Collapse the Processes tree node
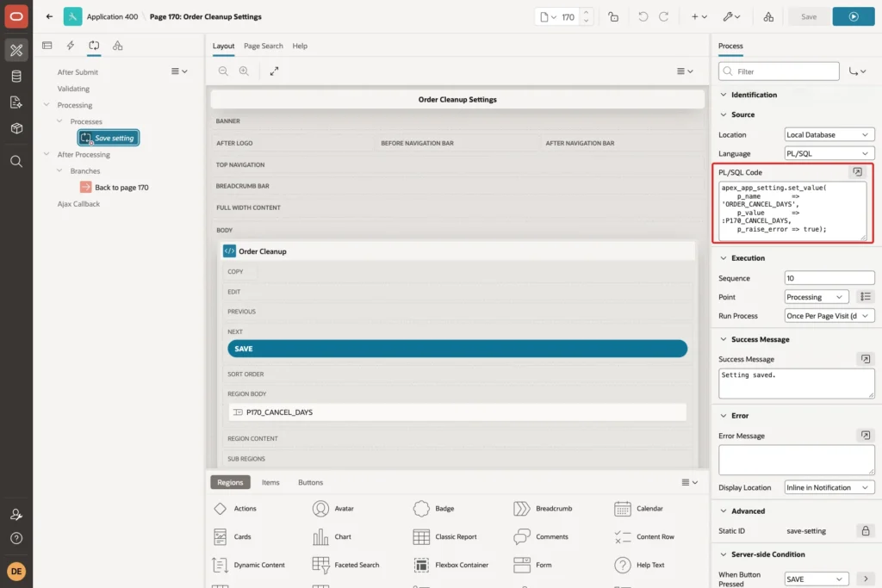This screenshot has width=882, height=588. [59, 121]
